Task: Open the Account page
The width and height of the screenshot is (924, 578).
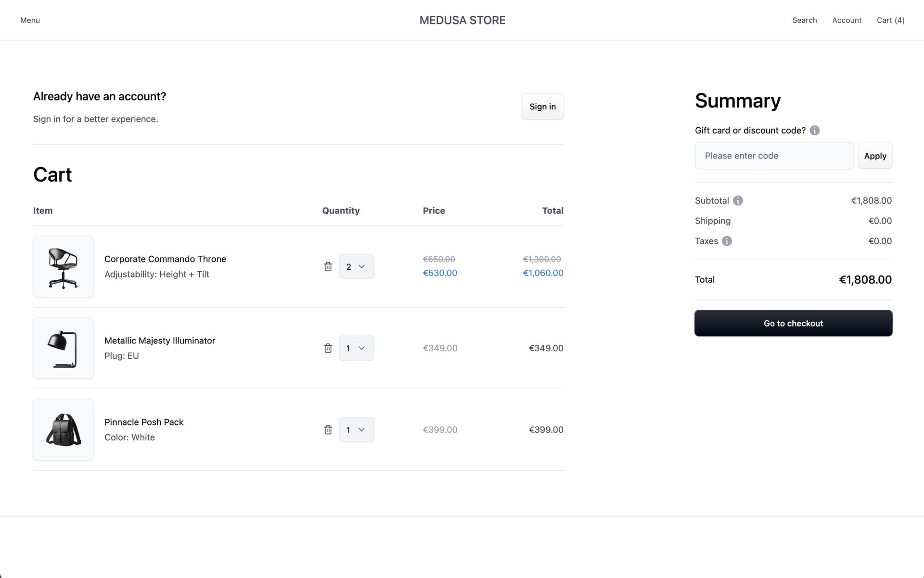Action: pyautogui.click(x=847, y=20)
